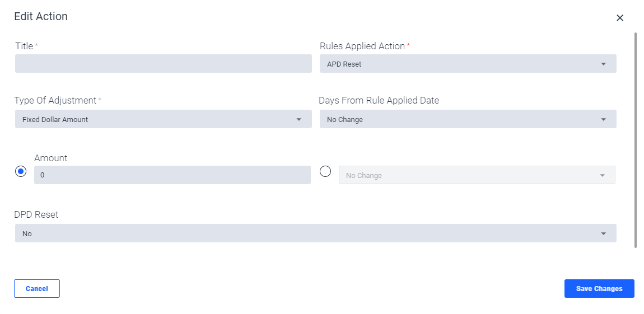Image resolution: width=644 pixels, height=314 pixels.
Task: Click the caret icon in Type Of Adjustment
Action: tap(298, 119)
